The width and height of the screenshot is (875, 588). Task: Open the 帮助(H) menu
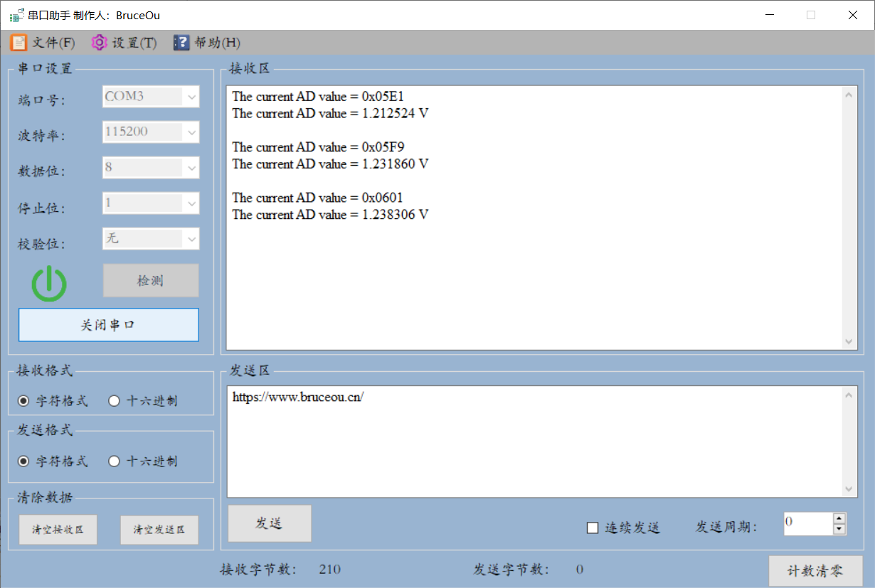point(207,43)
